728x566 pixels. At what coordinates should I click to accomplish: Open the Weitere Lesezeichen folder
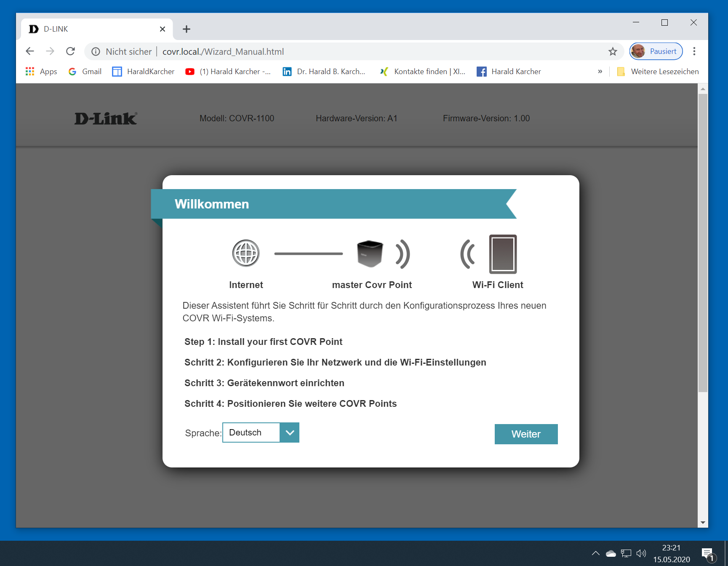pos(658,72)
